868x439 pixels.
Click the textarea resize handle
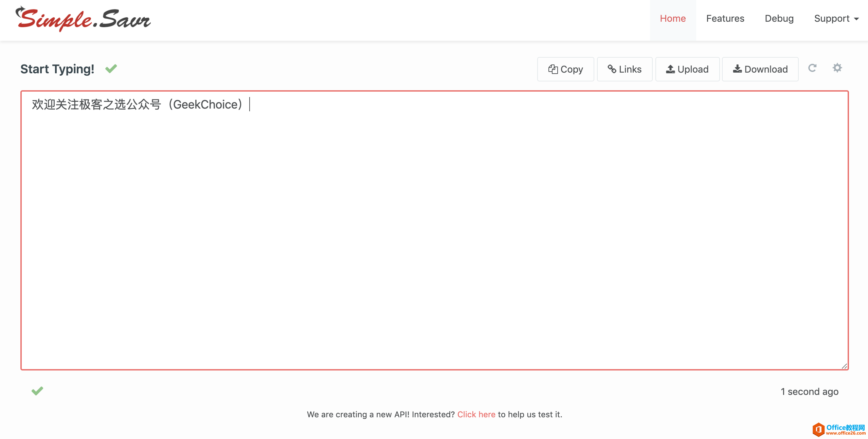click(844, 366)
